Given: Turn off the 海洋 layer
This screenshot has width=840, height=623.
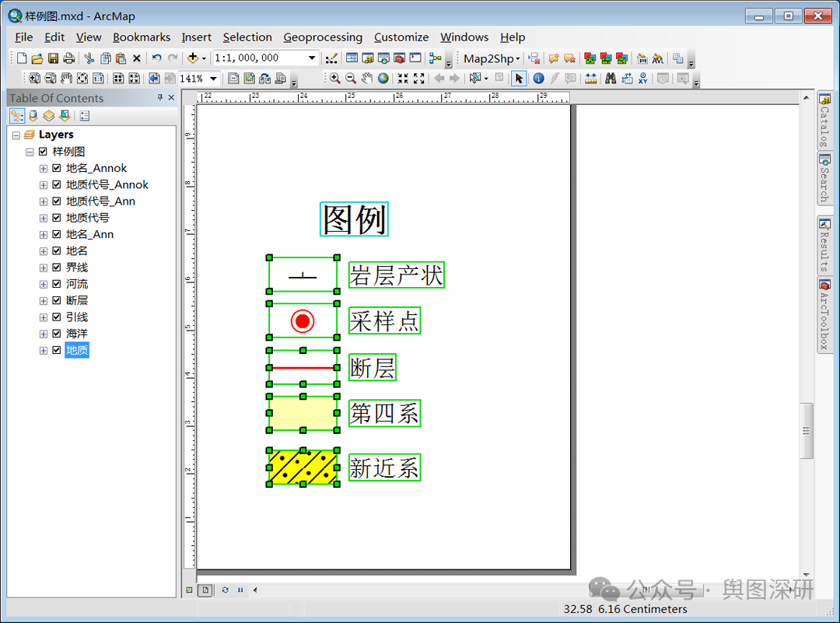Looking at the screenshot, I should click(x=56, y=334).
